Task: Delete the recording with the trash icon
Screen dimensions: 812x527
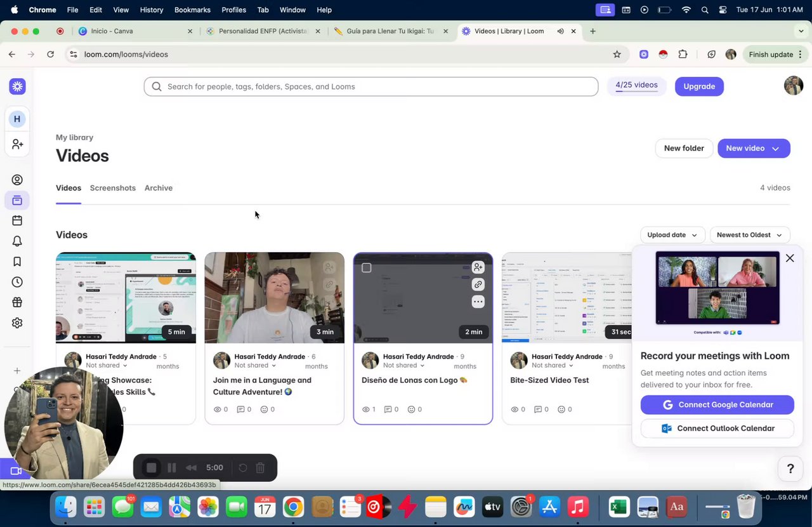Action: (260, 468)
